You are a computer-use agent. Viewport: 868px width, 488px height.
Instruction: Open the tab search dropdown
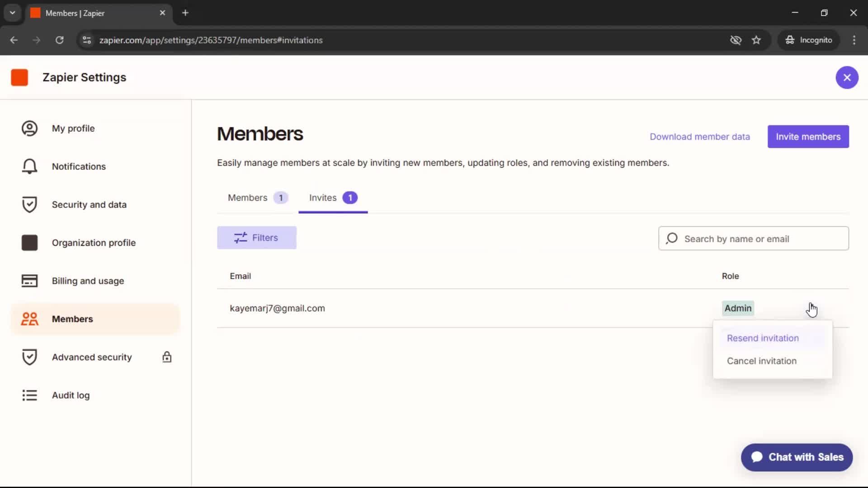coord(13,13)
